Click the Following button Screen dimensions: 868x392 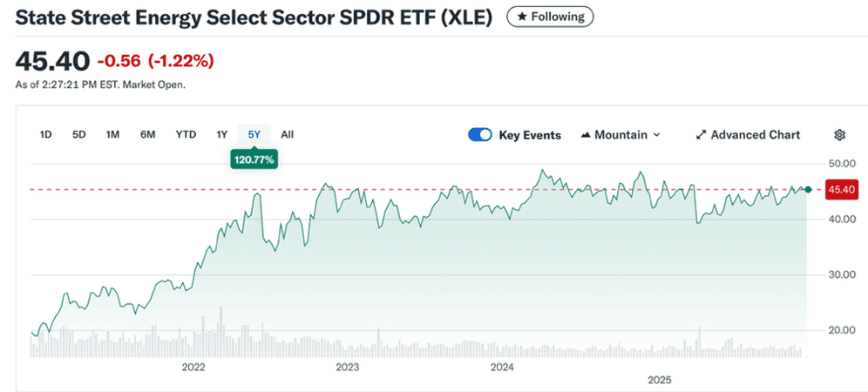coord(551,17)
